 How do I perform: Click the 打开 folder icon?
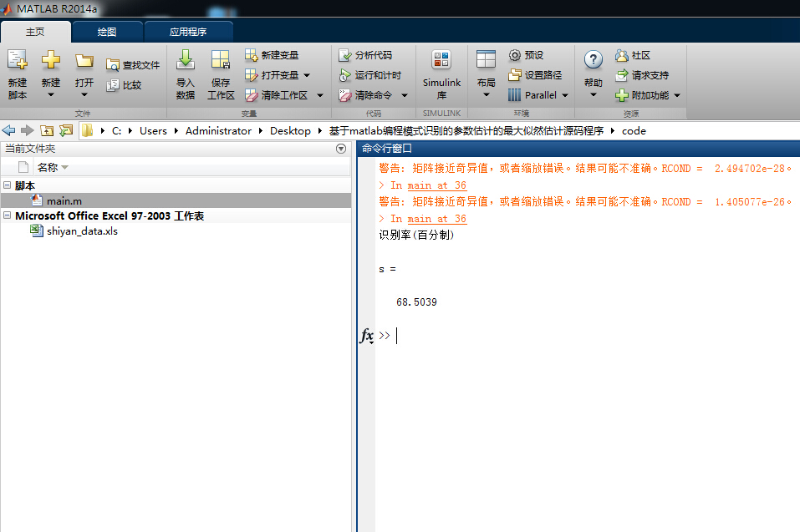(x=84, y=61)
